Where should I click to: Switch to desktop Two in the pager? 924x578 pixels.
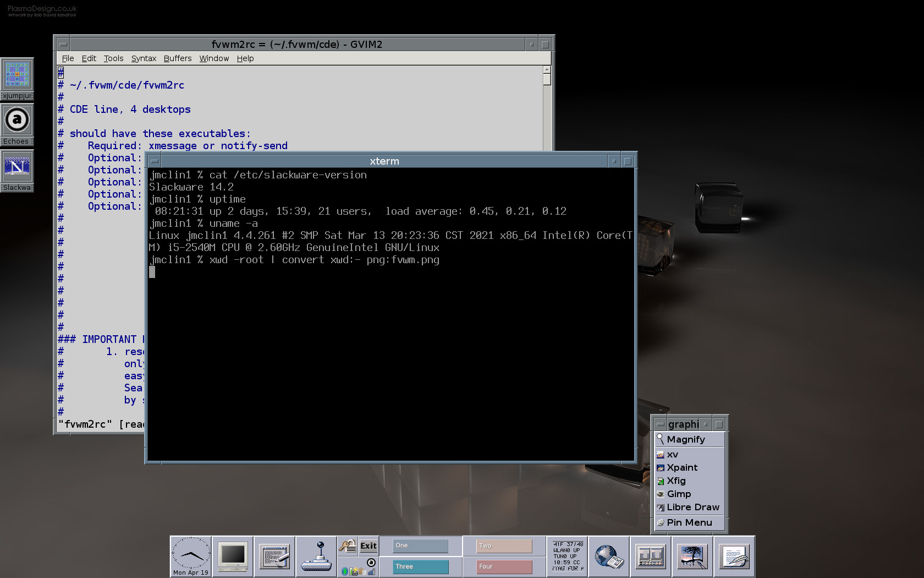click(504, 546)
